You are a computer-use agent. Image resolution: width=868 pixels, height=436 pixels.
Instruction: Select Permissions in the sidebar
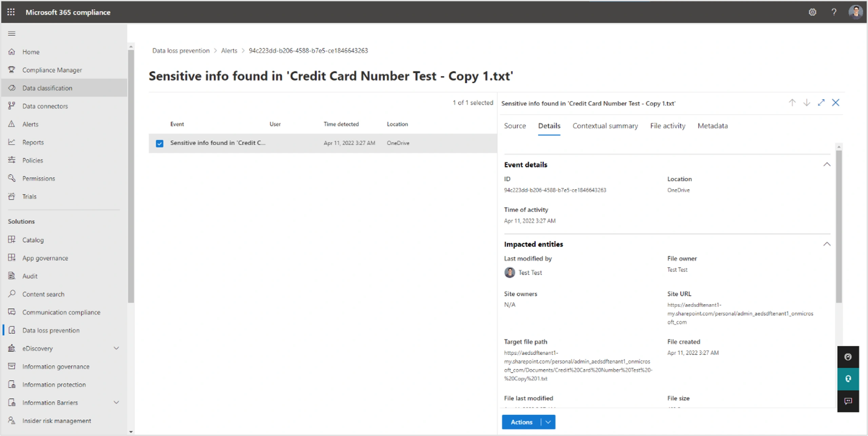coord(38,178)
